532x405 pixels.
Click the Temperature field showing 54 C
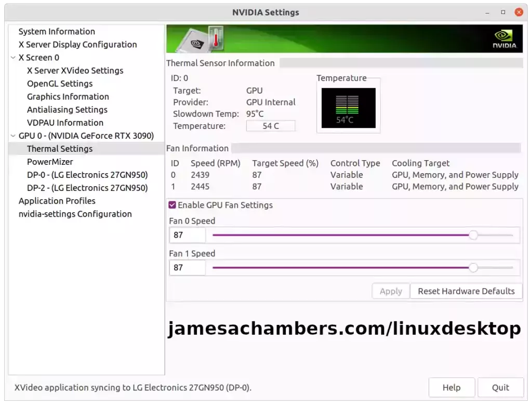[x=270, y=126]
